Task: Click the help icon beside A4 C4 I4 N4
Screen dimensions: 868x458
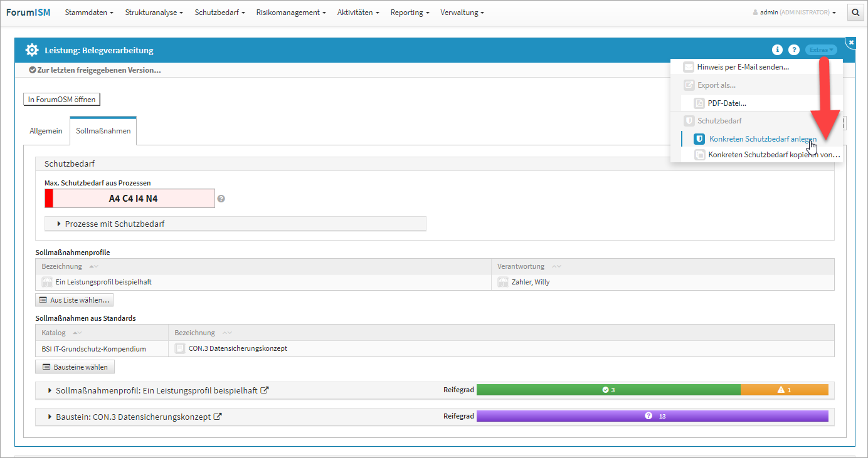Action: [221, 199]
